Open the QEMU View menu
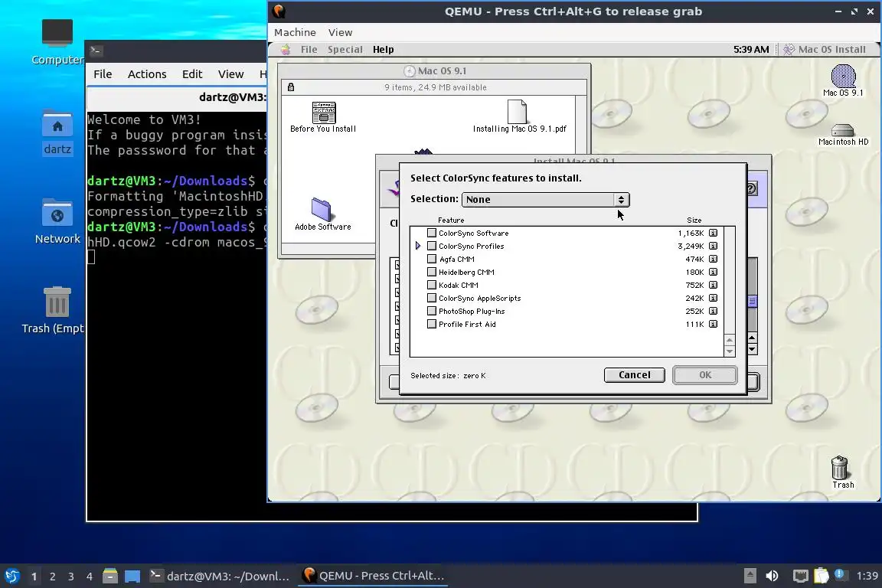The width and height of the screenshot is (882, 588). click(340, 33)
